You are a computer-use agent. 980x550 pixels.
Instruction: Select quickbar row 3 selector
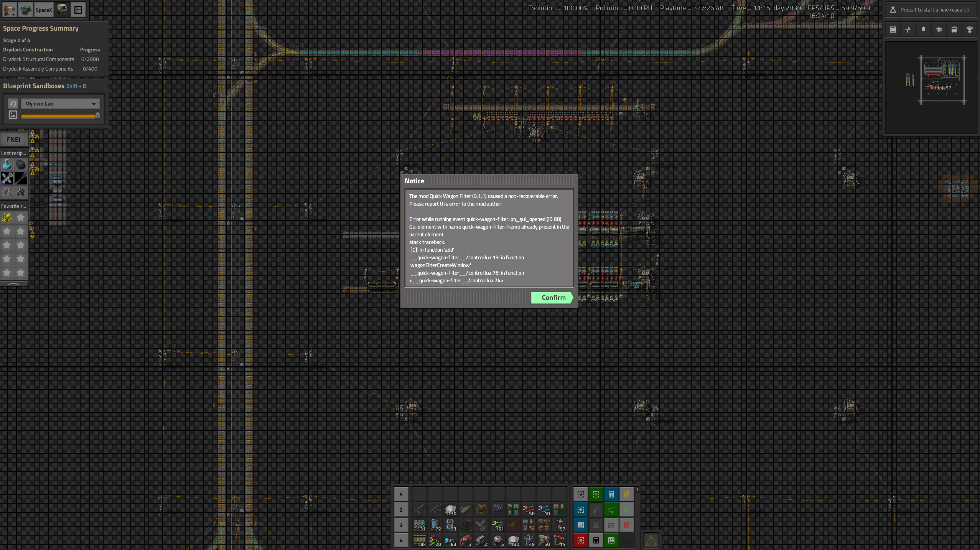click(401, 525)
